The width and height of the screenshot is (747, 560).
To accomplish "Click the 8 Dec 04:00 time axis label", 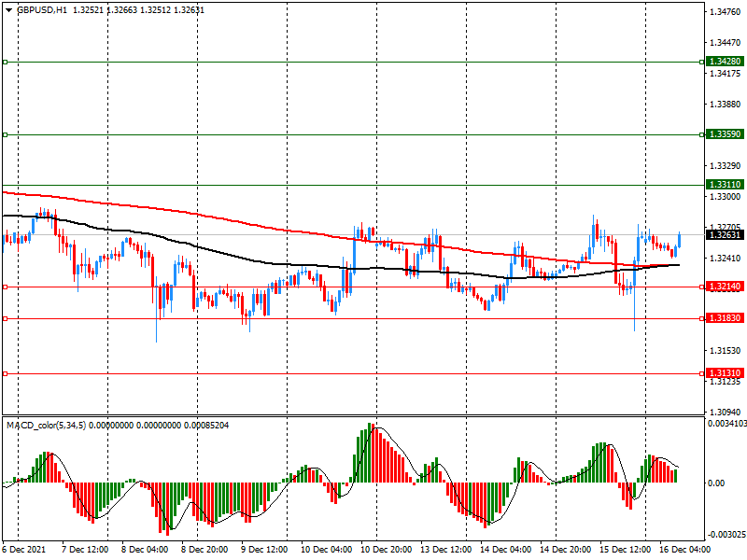I will pos(145,550).
